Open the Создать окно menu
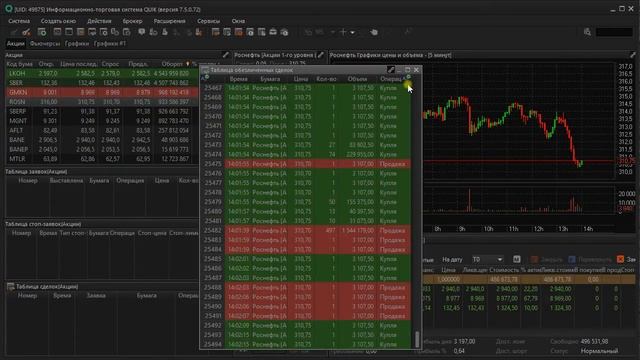This screenshot has height=360, width=640. coord(58,21)
